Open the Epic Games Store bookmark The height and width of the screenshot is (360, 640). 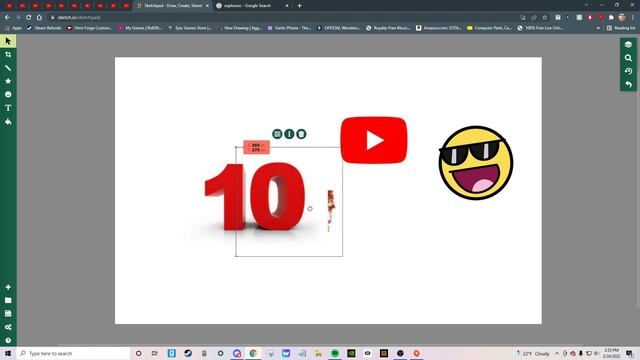[x=190, y=28]
